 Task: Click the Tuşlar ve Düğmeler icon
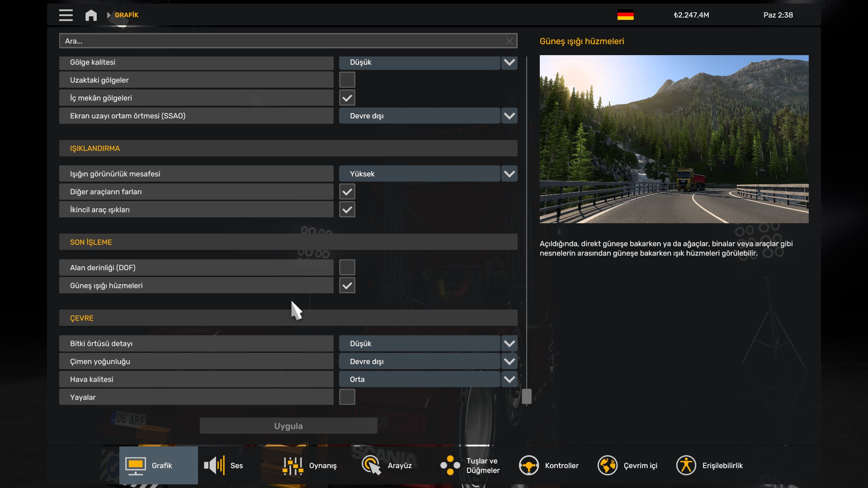pos(450,465)
